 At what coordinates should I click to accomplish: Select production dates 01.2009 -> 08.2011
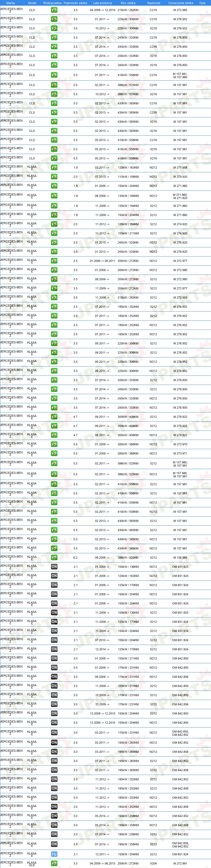(103, 261)
